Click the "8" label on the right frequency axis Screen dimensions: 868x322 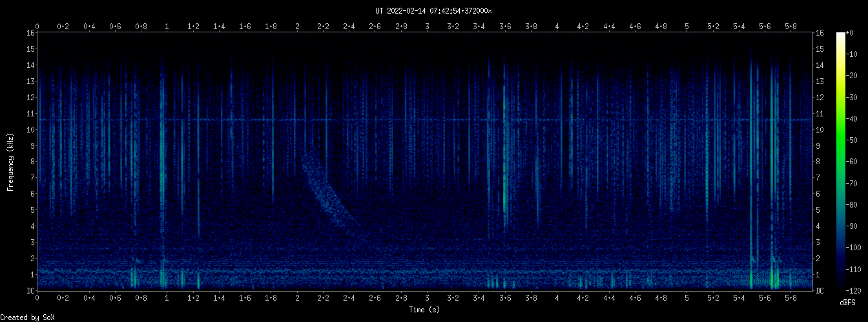[x=818, y=162]
